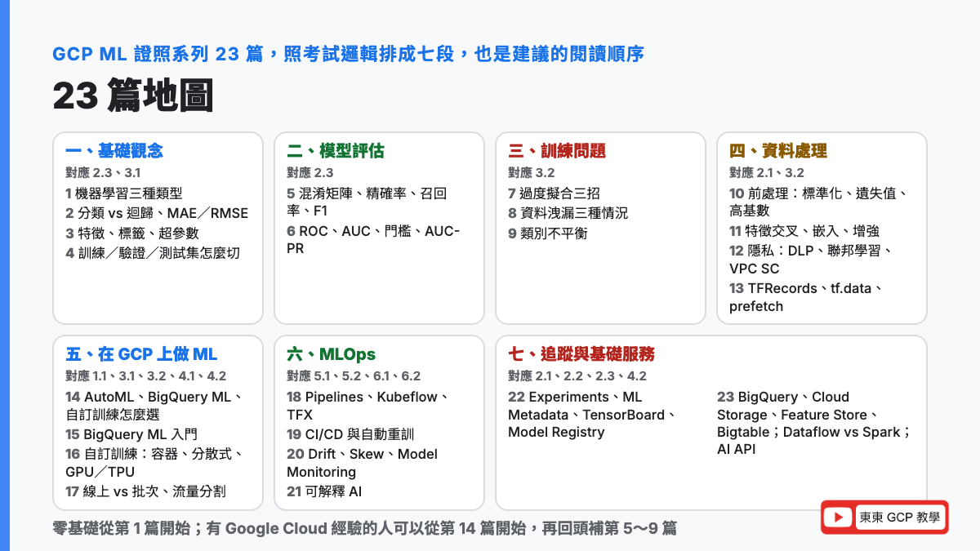This screenshot has width=980, height=551.
Task: Click item 6 ROC、AUC、門檻、AUC-PR
Action: click(x=373, y=239)
